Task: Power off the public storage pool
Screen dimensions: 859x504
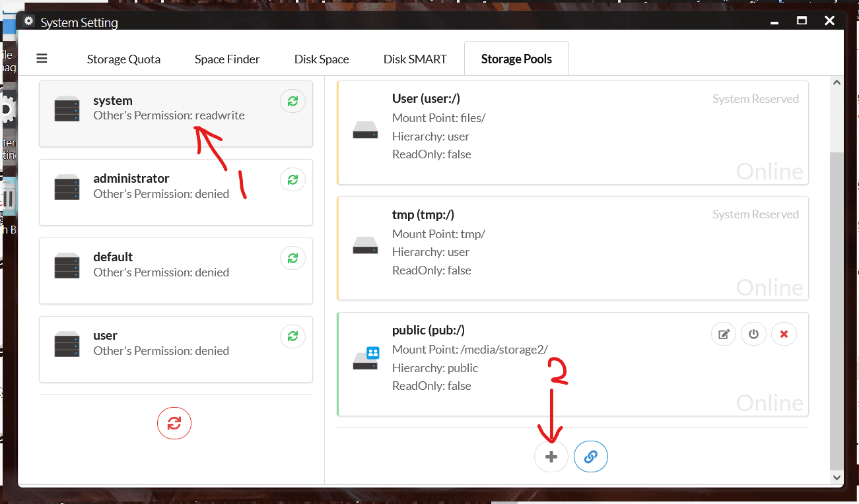Action: point(753,334)
